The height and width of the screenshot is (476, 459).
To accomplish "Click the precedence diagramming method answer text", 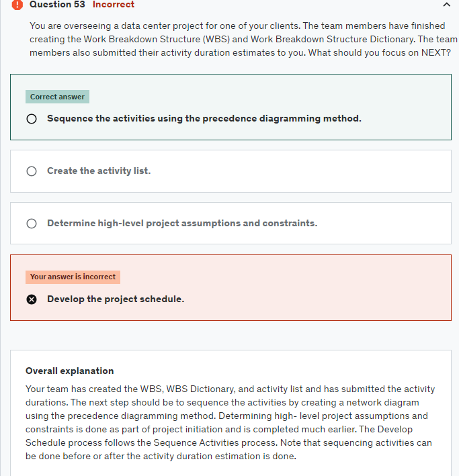I will pos(204,119).
